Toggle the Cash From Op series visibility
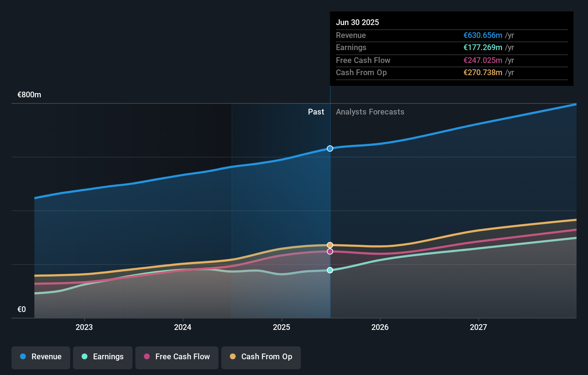Image resolution: width=588 pixels, height=375 pixels. [261, 357]
